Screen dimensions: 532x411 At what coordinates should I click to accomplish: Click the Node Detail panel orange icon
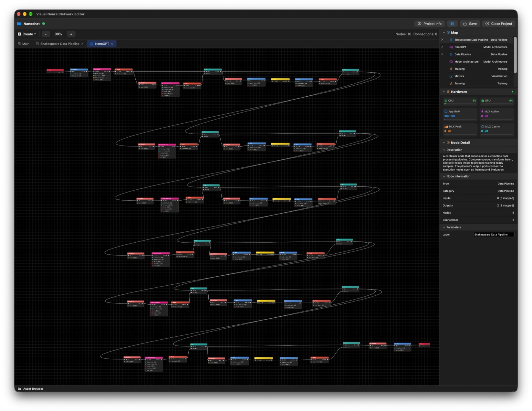coord(448,143)
